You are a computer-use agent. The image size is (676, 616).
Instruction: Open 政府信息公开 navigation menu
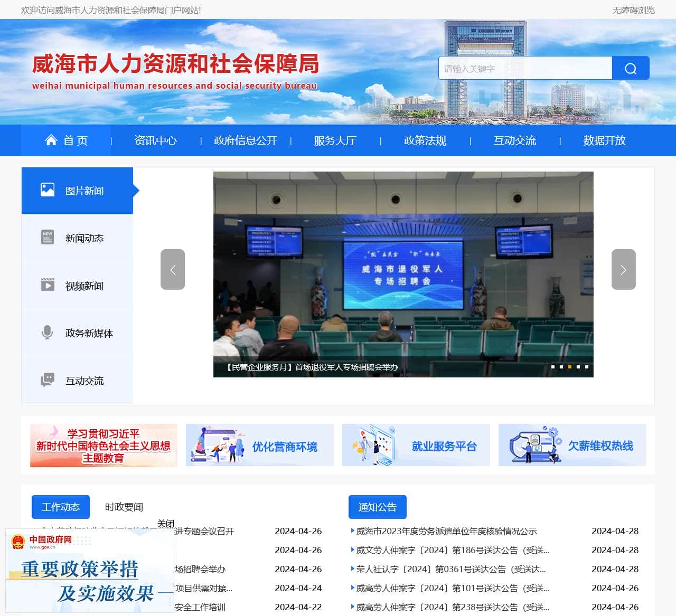245,140
